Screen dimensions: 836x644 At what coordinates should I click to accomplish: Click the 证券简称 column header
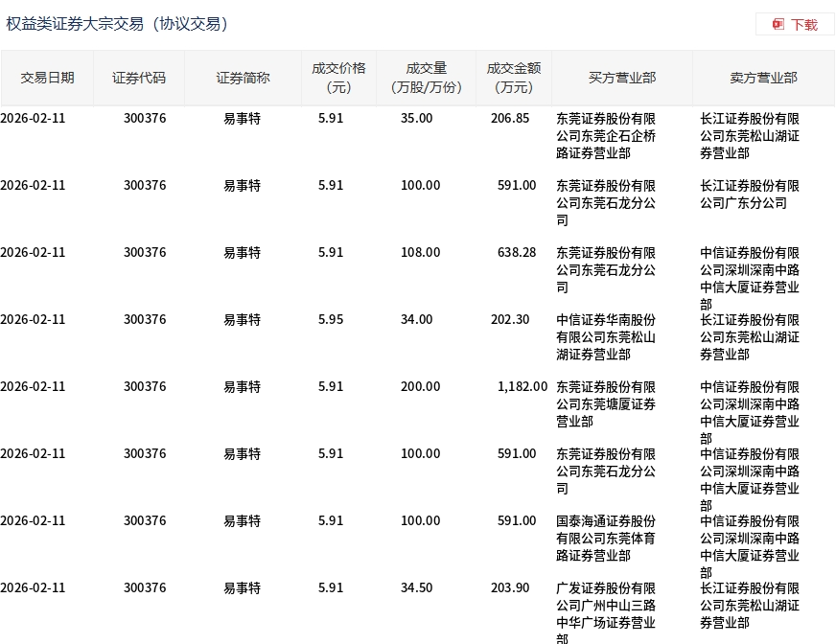[243, 78]
